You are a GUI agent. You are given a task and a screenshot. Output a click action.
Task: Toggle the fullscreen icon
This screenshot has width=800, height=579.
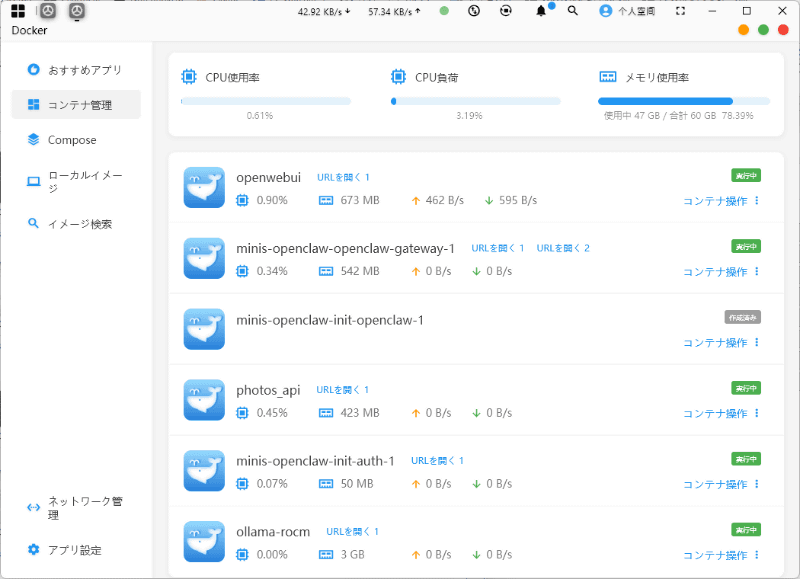(x=681, y=11)
